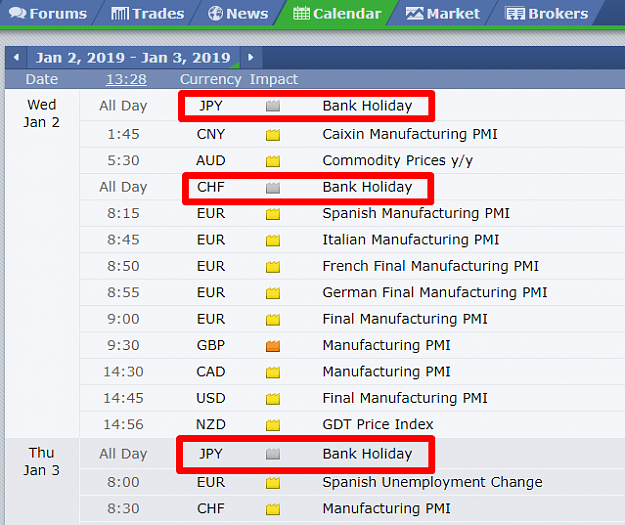Viewport: 625px width, 525px height.
Task: Select the Calendar tab
Action: point(337,14)
